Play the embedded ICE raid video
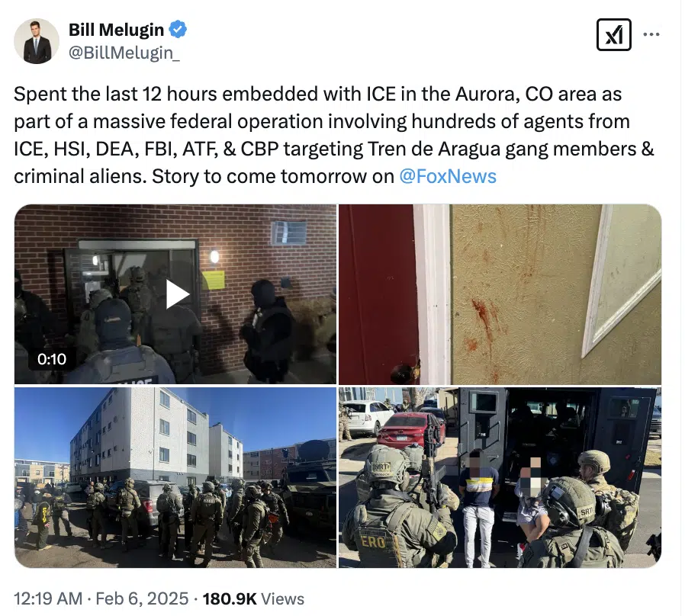Viewport: 685px width, 616px height. coord(178,295)
